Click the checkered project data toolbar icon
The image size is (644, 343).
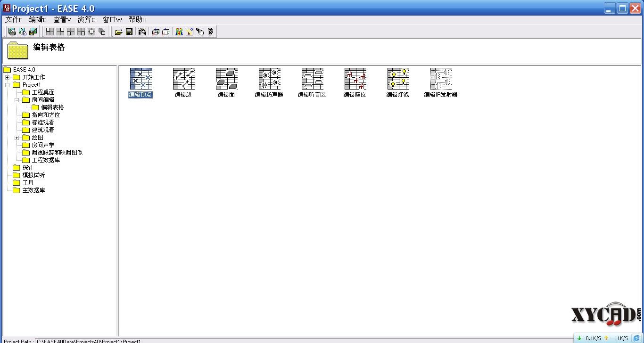click(x=142, y=32)
